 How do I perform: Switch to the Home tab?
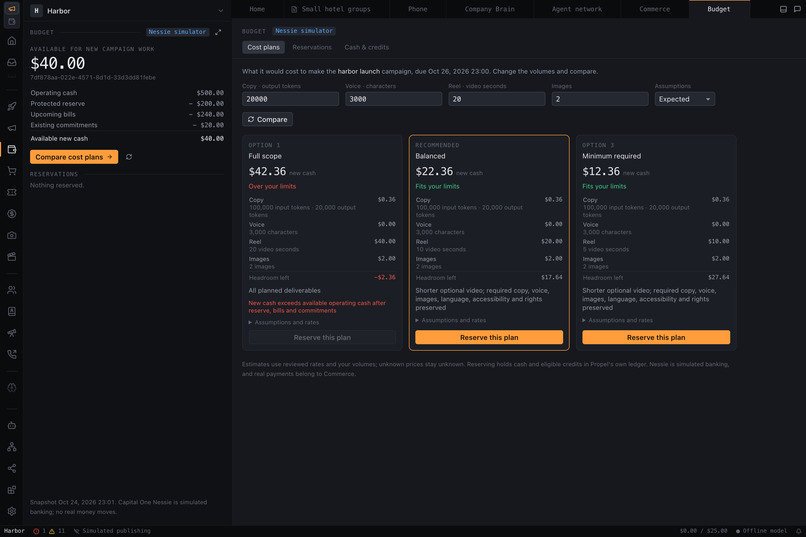[257, 9]
